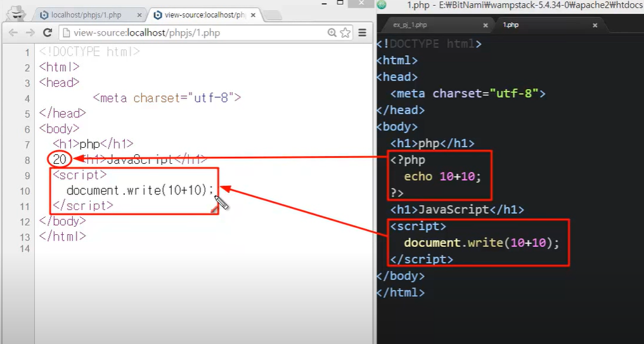Viewport: 644px width, 344px height.
Task: Click the editor app icon in title bar
Action: (x=382, y=5)
